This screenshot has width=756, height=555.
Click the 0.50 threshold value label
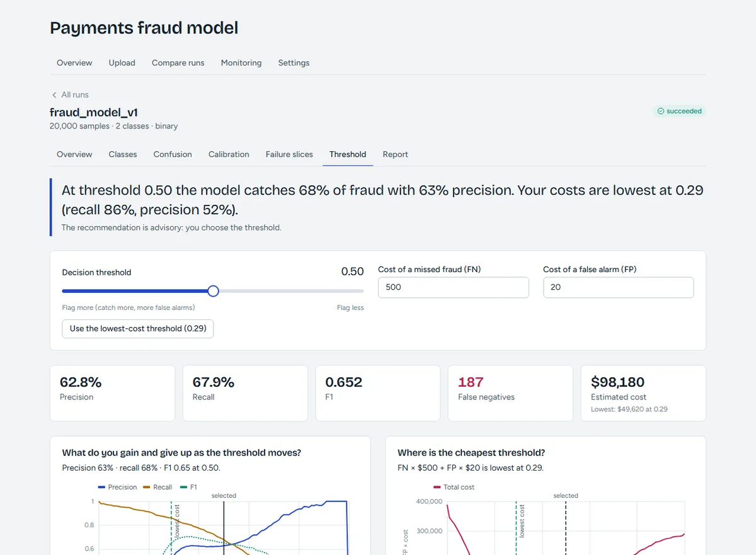(x=353, y=272)
